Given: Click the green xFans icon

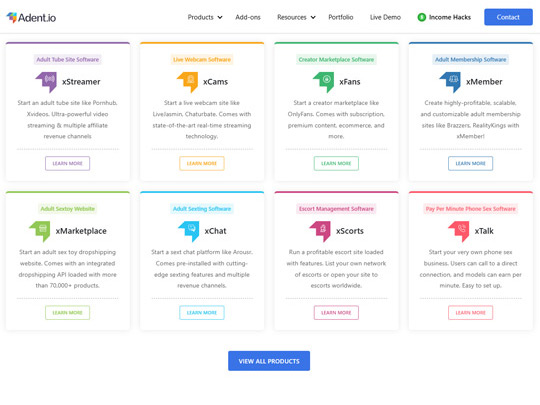Looking at the screenshot, I should coord(324,82).
